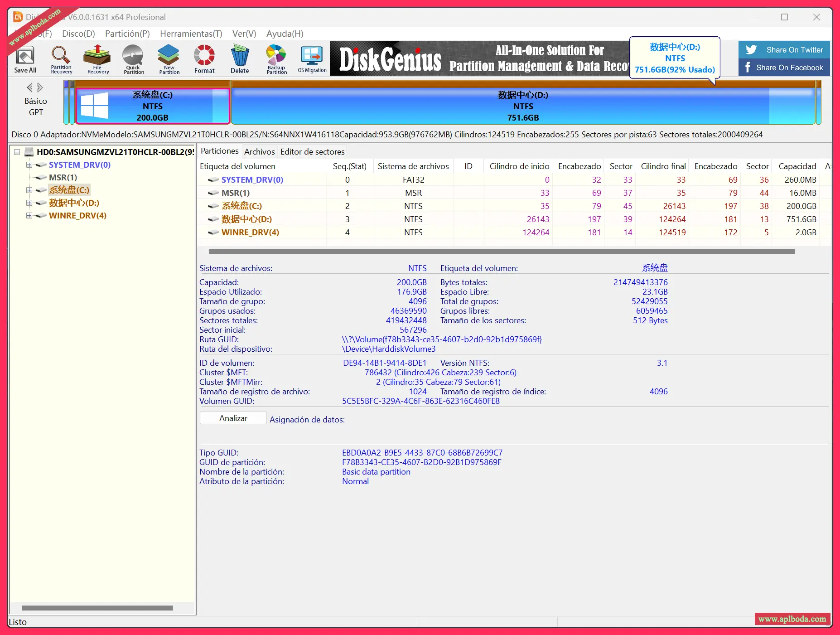Click the Save All icon
This screenshot has width=840, height=635.
tap(25, 59)
